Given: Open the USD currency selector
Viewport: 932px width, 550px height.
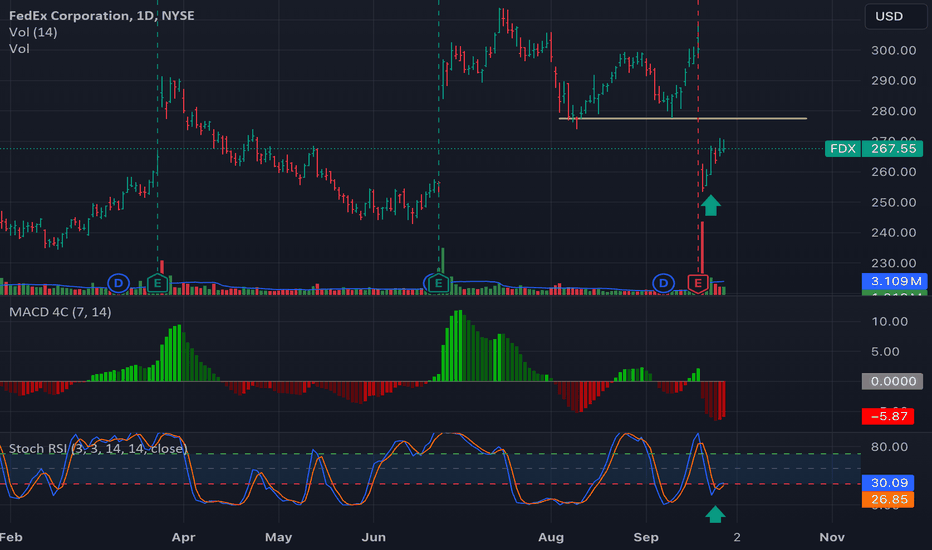Looking at the screenshot, I should click(x=895, y=16).
